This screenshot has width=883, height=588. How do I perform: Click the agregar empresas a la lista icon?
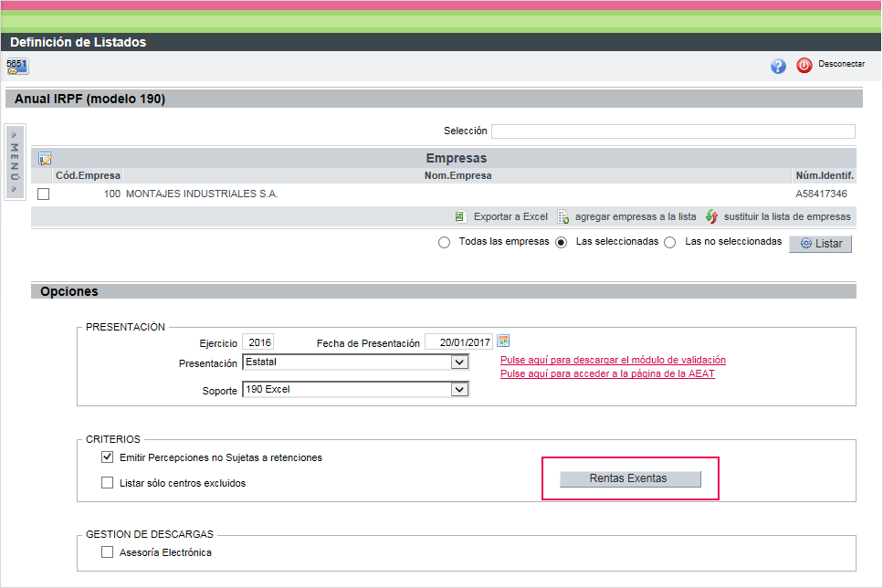pyautogui.click(x=563, y=217)
